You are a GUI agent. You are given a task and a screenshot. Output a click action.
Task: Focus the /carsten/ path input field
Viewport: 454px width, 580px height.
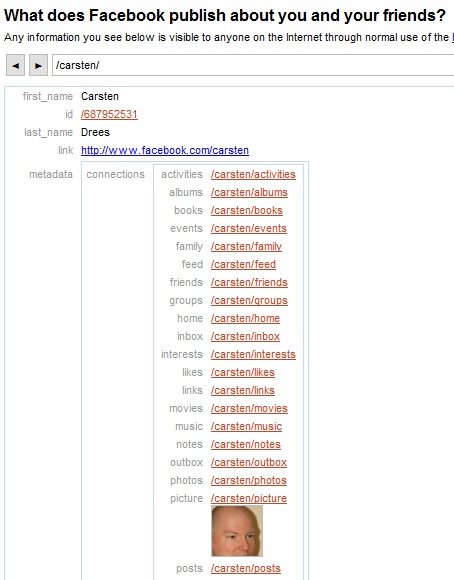click(253, 65)
